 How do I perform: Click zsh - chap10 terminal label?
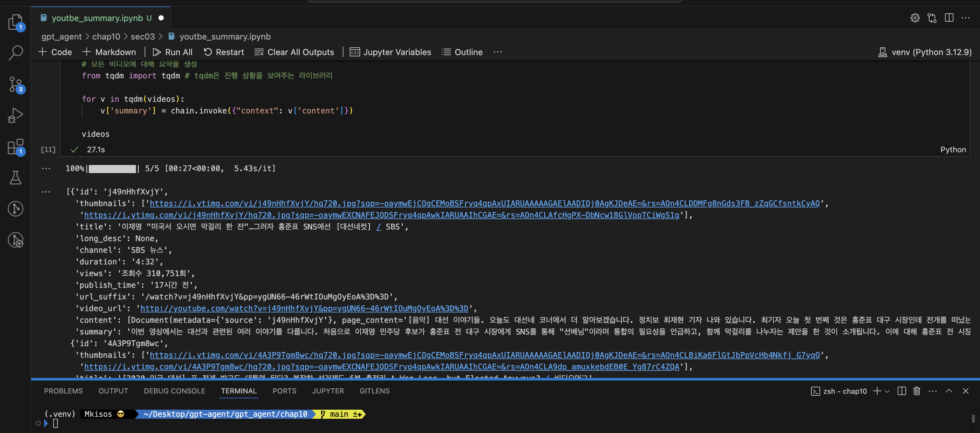839,391
